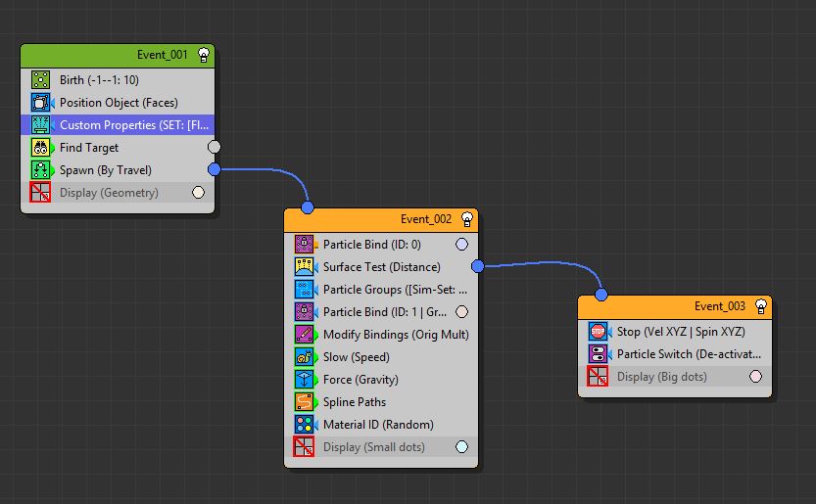Select the Force (Gravity) operator row
The width and height of the screenshot is (816, 504).
(x=381, y=380)
